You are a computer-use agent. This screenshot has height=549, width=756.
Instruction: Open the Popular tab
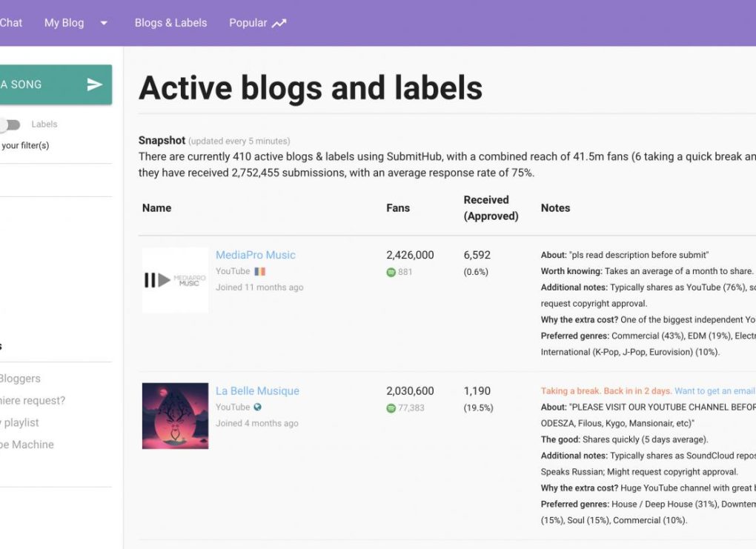tap(248, 23)
